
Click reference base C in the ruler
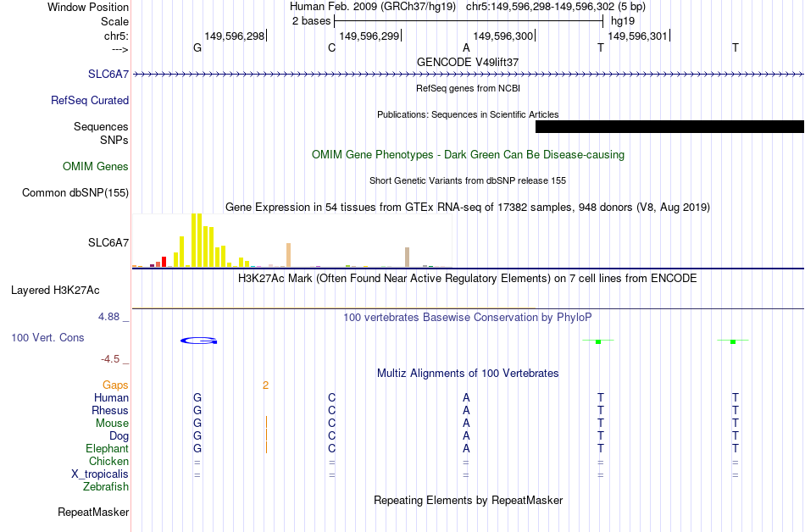(x=331, y=47)
